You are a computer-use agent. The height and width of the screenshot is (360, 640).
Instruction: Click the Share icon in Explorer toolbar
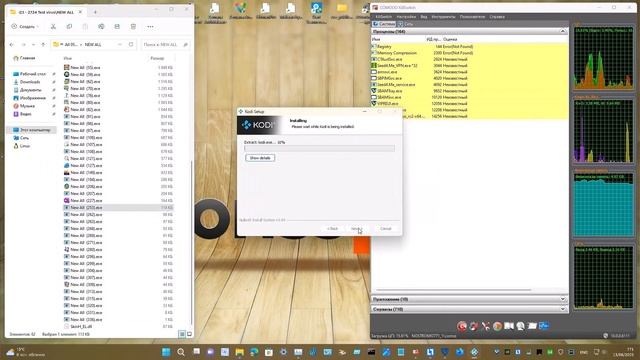point(117,27)
